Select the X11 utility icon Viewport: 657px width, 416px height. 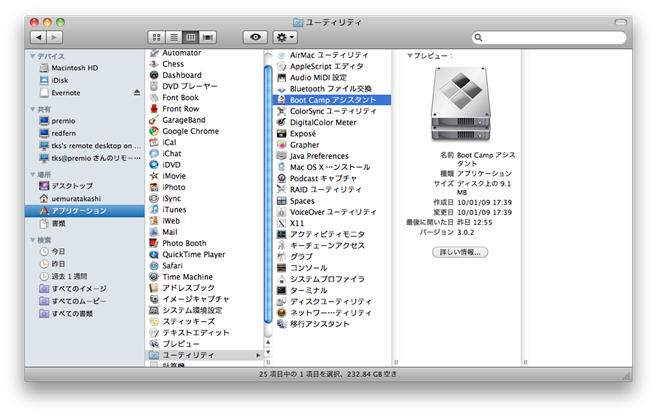[282, 223]
